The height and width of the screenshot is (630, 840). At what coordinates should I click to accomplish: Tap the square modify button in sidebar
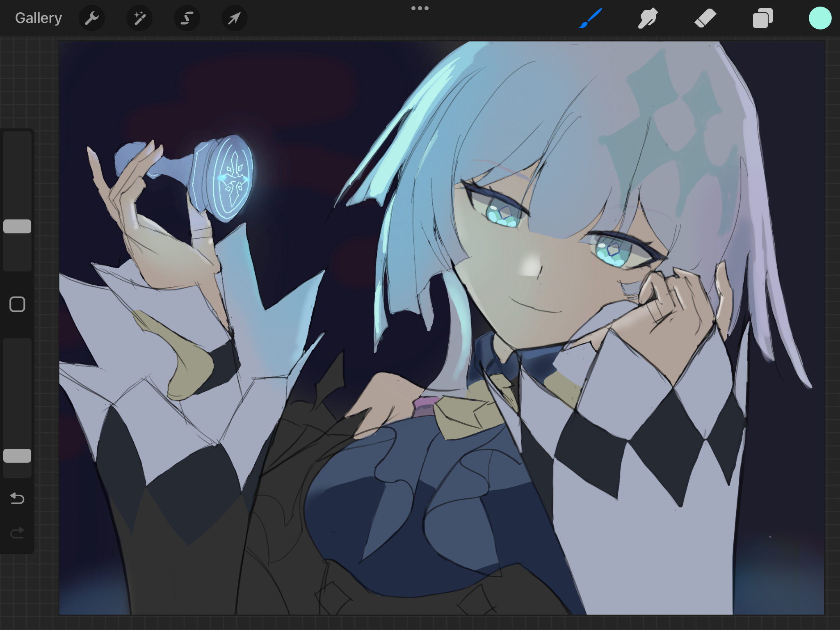click(17, 304)
